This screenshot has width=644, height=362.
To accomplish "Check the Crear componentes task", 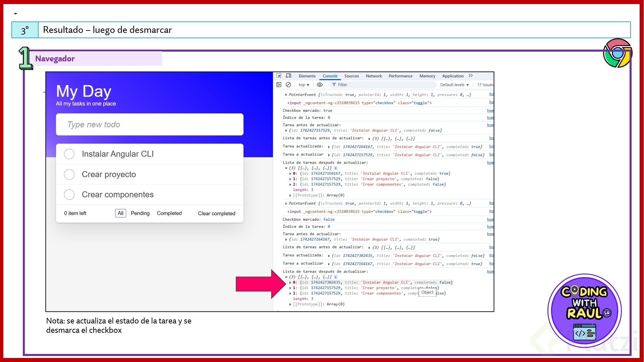I will point(69,194).
